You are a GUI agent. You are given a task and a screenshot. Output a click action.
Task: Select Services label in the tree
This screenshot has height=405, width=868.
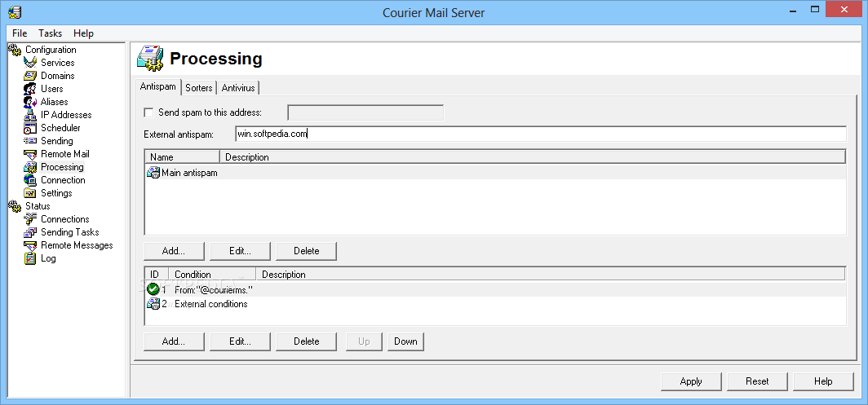(x=58, y=63)
